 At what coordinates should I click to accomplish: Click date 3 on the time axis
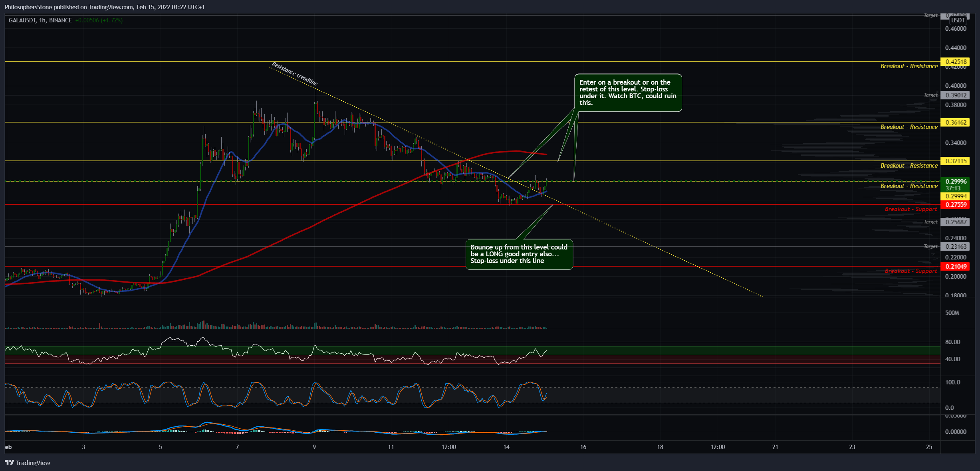pos(83,447)
